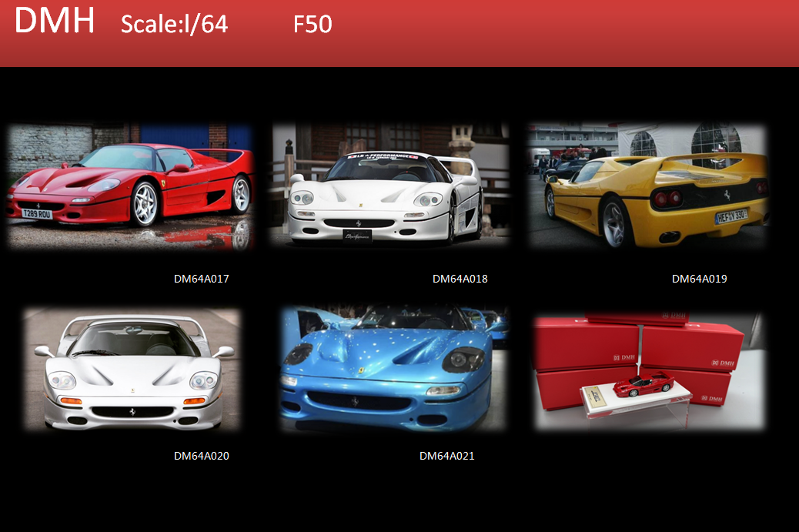Click the silver F50 photo

point(132,370)
